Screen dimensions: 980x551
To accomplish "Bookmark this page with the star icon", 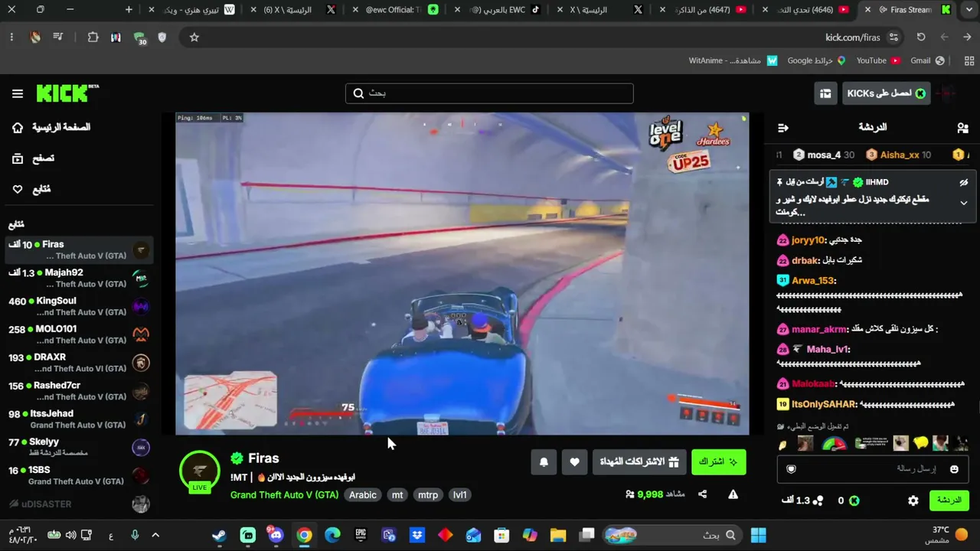I will pos(194,37).
